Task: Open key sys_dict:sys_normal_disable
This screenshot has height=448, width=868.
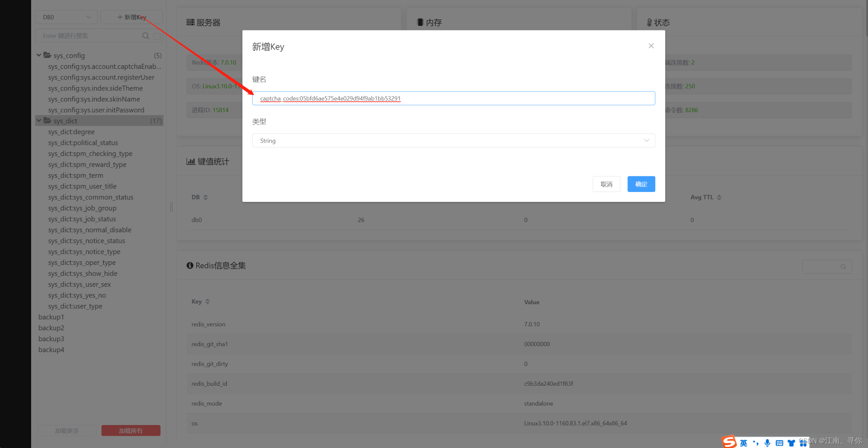Action: tap(90, 230)
